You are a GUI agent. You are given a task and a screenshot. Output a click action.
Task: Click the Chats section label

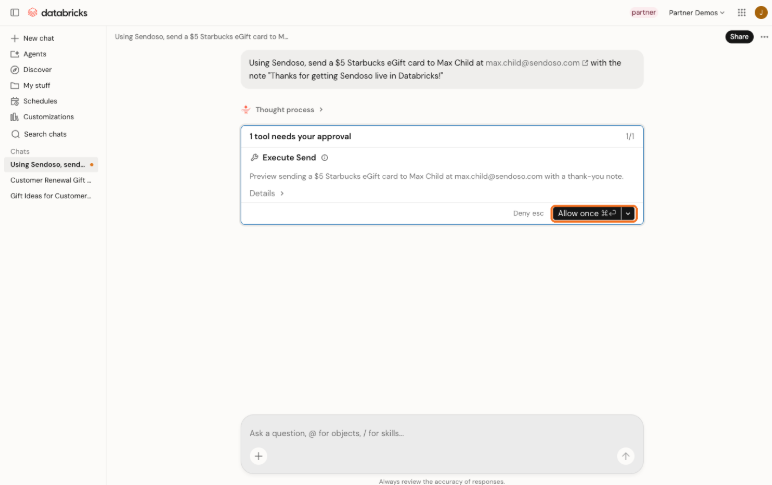point(20,151)
